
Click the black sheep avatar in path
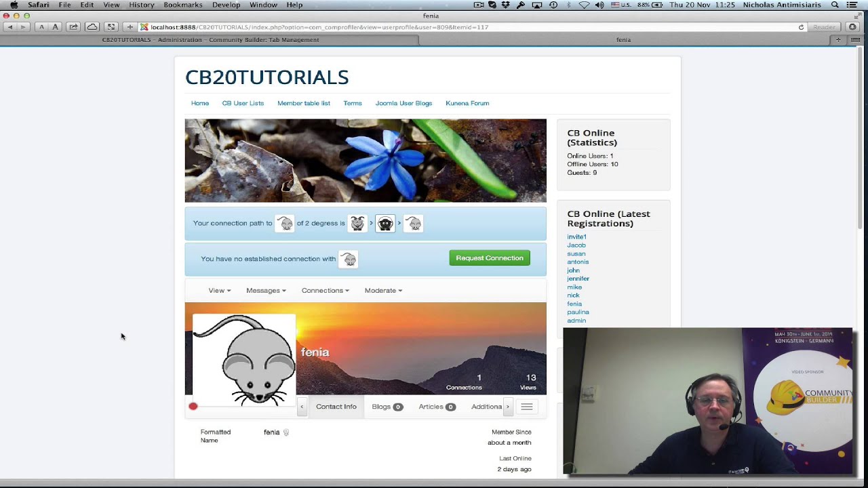point(385,223)
